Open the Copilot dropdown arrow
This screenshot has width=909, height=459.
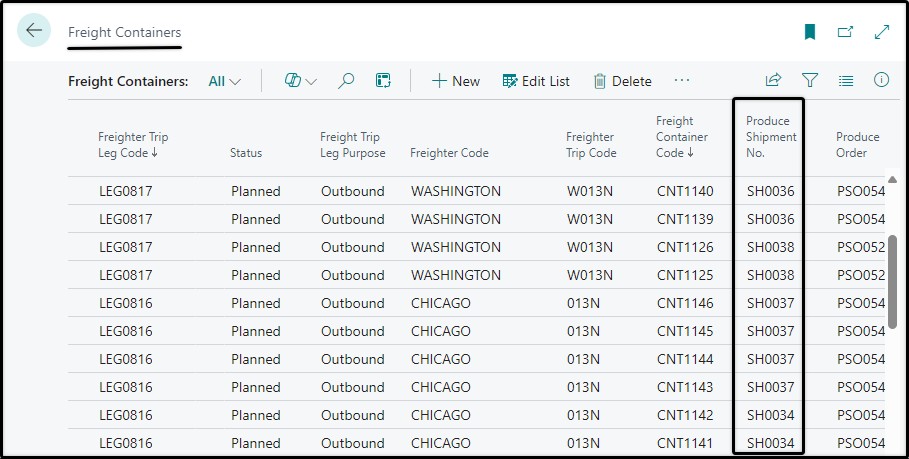click(311, 82)
